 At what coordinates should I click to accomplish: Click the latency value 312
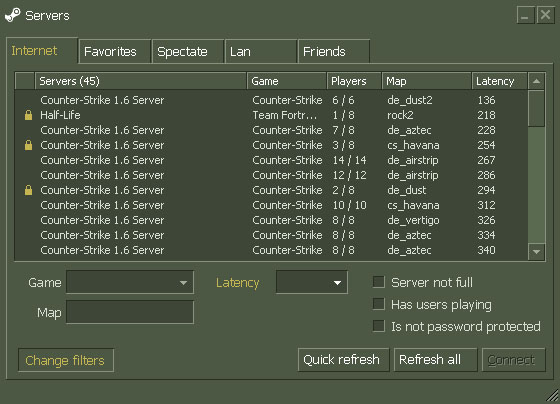pyautogui.click(x=486, y=205)
